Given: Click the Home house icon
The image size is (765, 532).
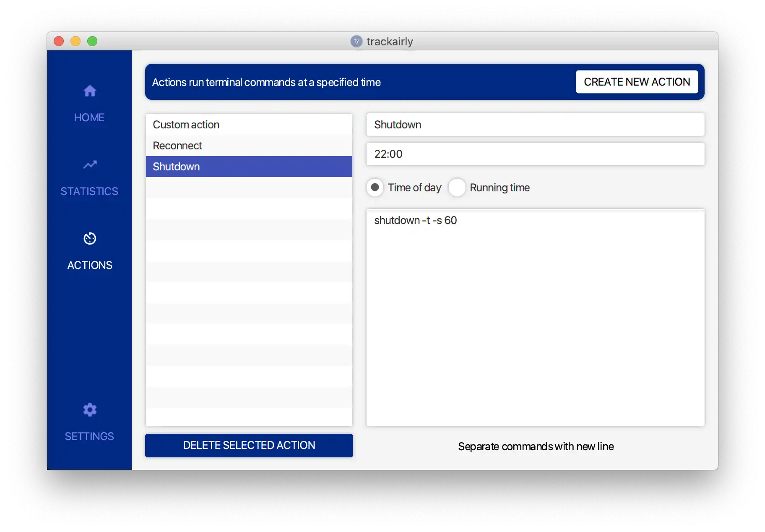Looking at the screenshot, I should click(x=90, y=91).
